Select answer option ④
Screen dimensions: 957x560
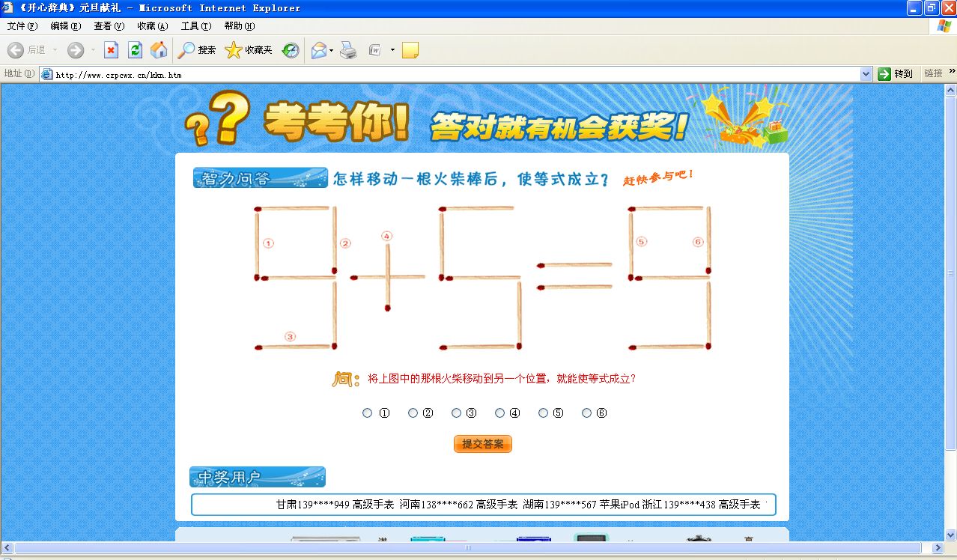tap(499, 413)
